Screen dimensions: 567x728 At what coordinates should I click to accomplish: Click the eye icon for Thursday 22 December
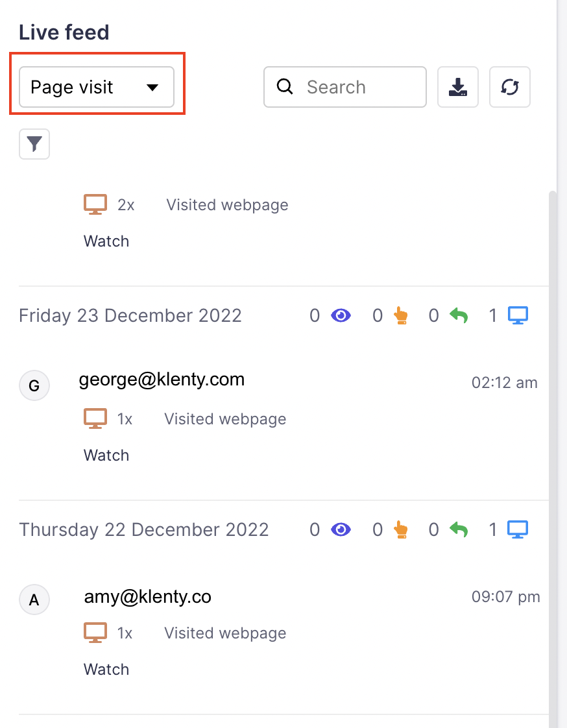tap(341, 530)
